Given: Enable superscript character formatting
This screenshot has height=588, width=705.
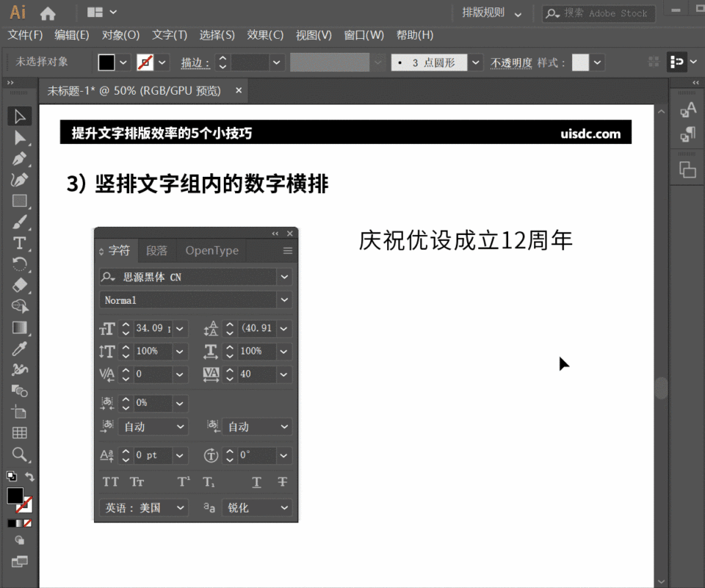Looking at the screenshot, I should 183,482.
